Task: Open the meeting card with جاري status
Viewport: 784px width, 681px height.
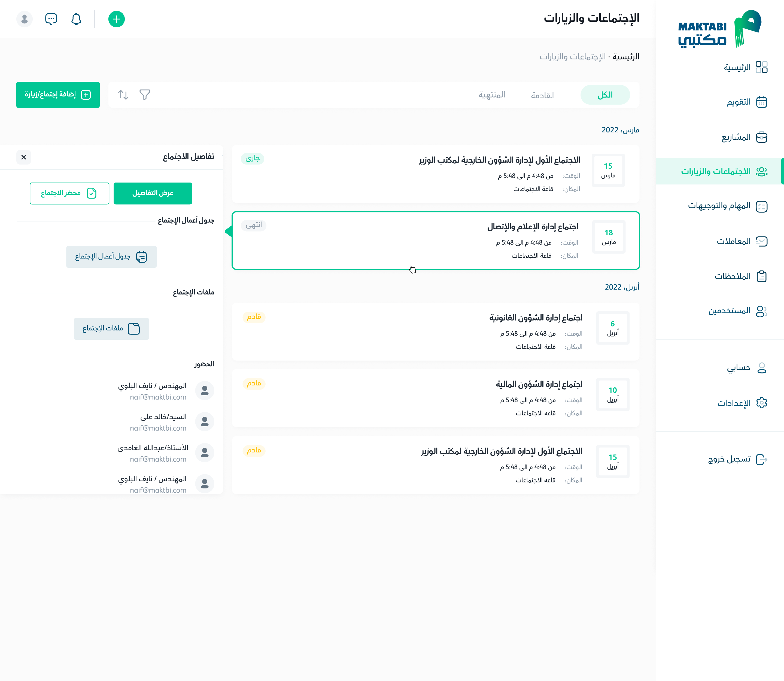Action: [x=436, y=174]
